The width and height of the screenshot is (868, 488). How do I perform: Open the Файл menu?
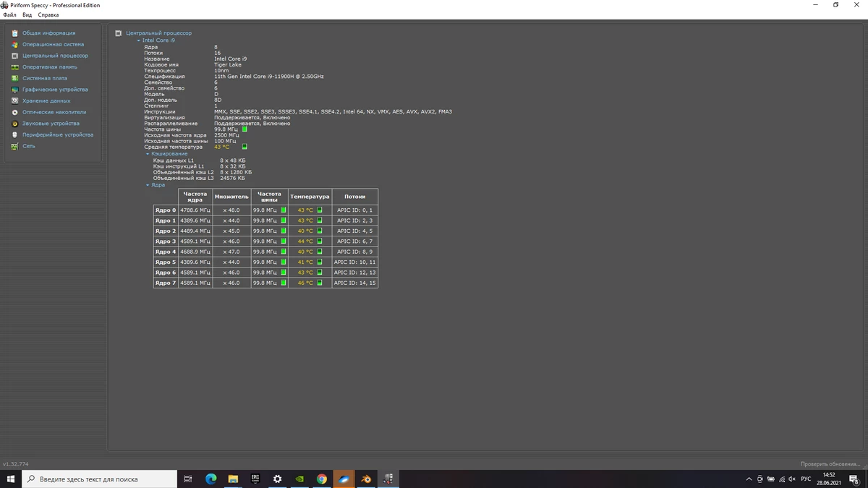click(x=9, y=14)
